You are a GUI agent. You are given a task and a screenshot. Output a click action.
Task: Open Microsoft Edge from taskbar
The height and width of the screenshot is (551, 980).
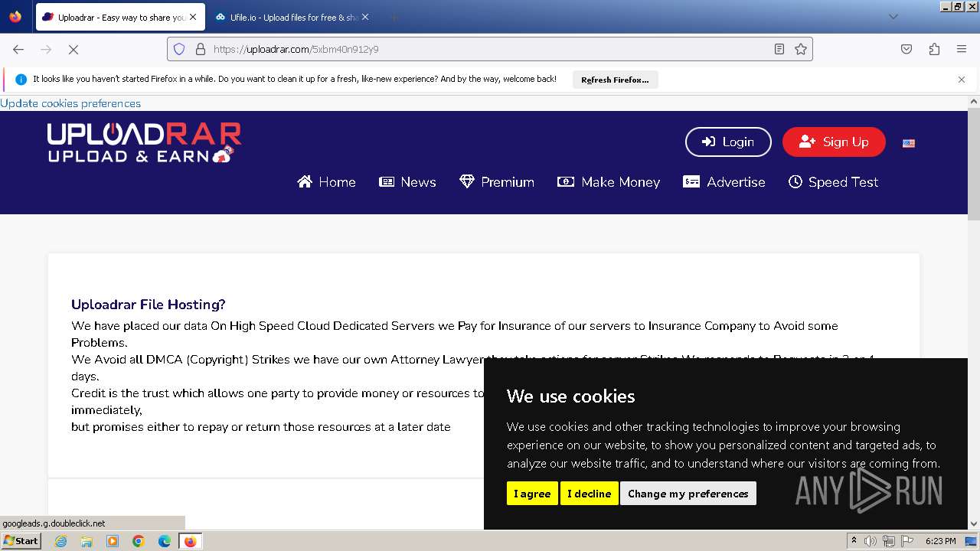point(165,541)
